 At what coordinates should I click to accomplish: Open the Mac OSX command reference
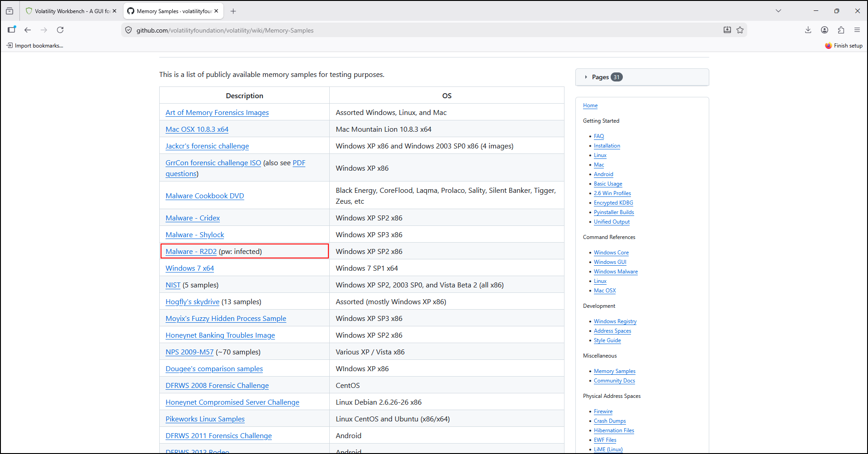(605, 291)
